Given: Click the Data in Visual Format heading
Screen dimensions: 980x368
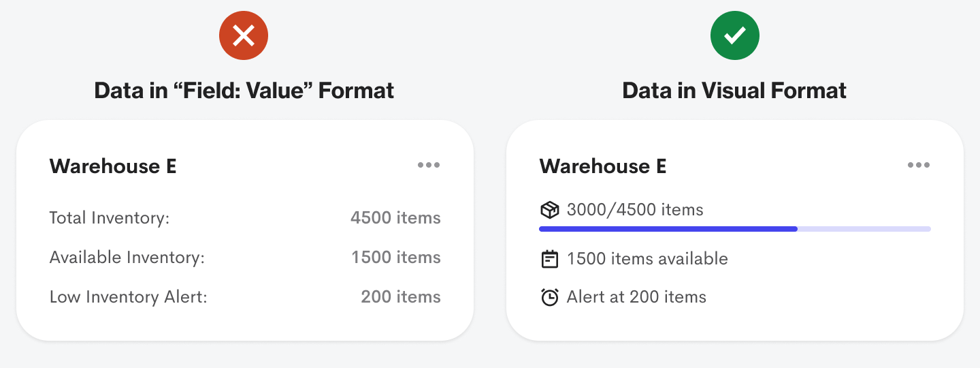Looking at the screenshot, I should pos(734,91).
